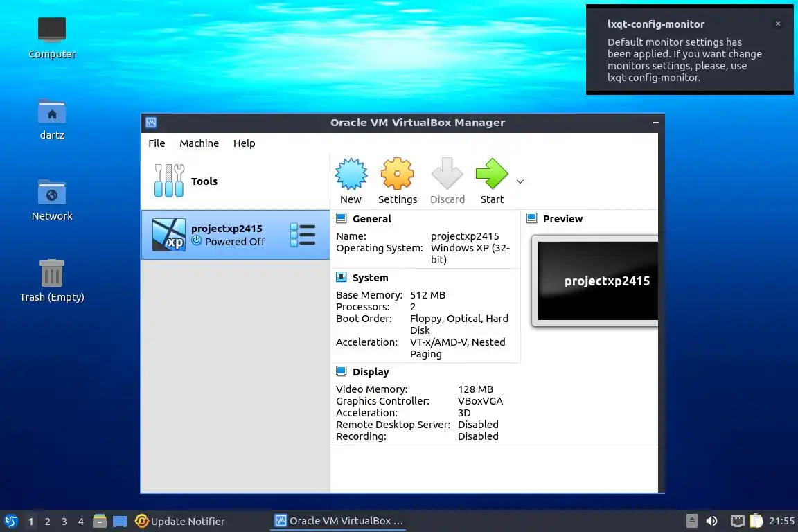The height and width of the screenshot is (532, 798).
Task: Click the Powered Off status icon
Action: coord(197,241)
